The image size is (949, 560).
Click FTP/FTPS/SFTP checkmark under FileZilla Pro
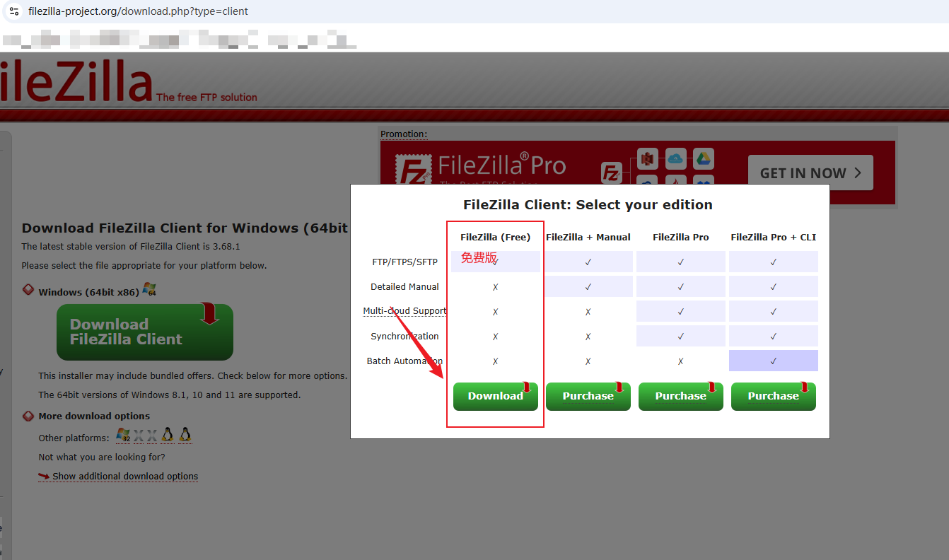[x=681, y=262]
